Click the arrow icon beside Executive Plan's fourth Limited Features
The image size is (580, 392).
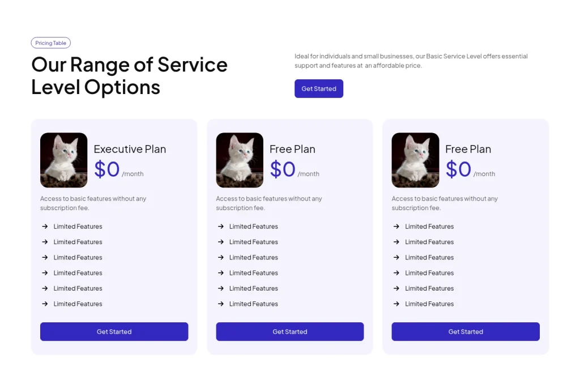tap(45, 273)
